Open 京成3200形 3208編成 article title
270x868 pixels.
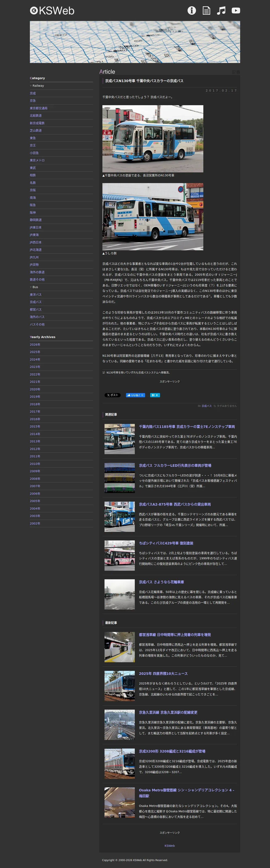(x=172, y=751)
